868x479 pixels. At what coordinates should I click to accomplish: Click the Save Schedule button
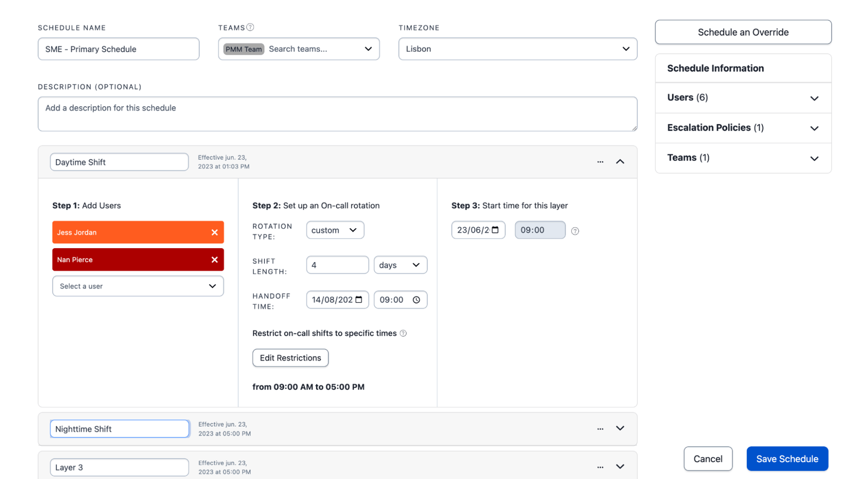coord(787,458)
